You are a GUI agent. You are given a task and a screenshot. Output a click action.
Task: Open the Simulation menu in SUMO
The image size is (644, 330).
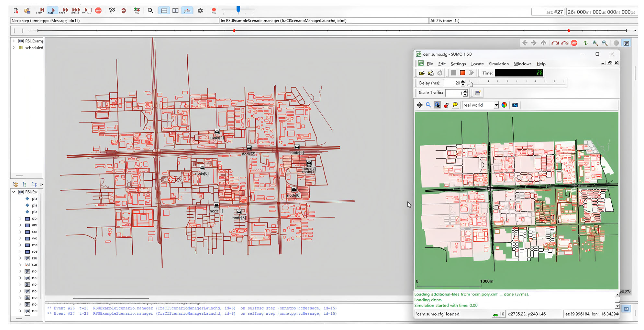point(499,64)
